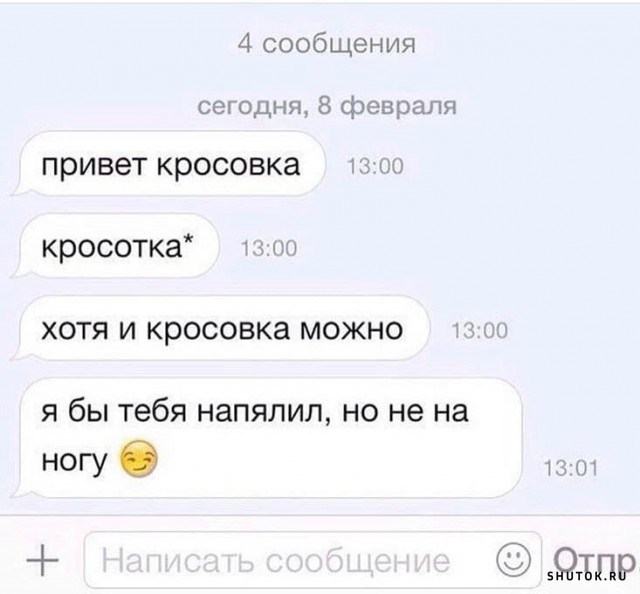Click the shutok.ru watermark link
This screenshot has width=640, height=594.
click(x=587, y=576)
